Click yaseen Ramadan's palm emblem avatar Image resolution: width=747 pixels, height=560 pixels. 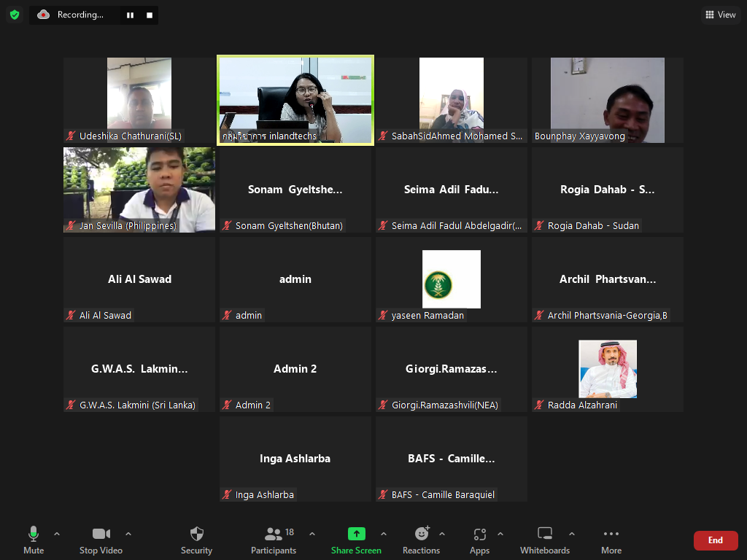(x=451, y=279)
